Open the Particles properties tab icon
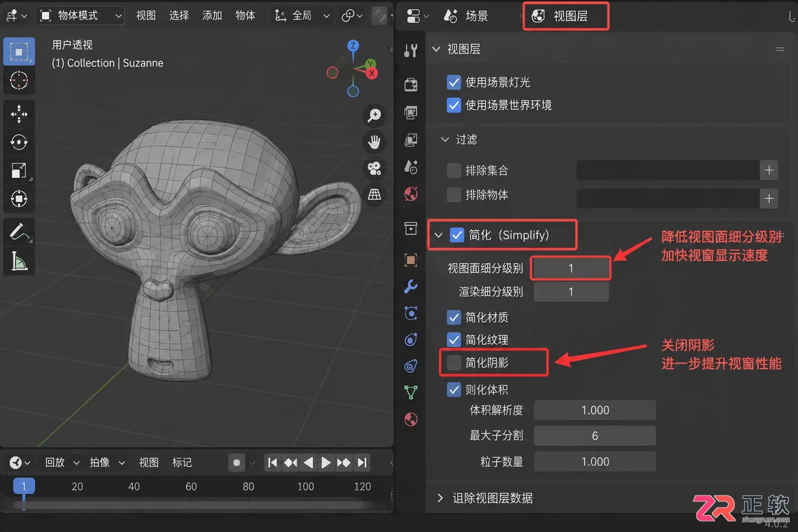This screenshot has height=532, width=798. [x=411, y=313]
